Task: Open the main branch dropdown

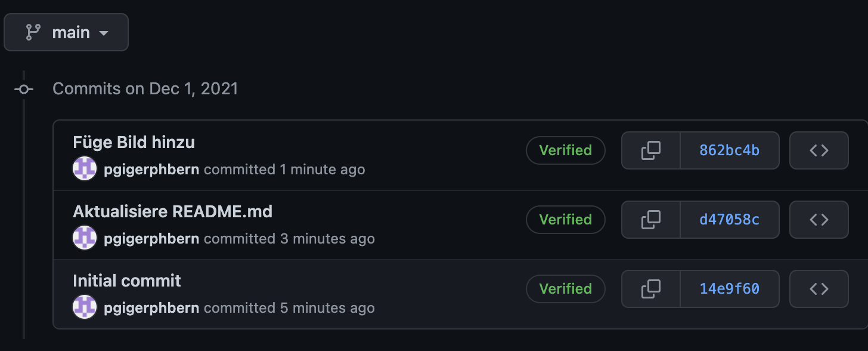Action: tap(66, 32)
